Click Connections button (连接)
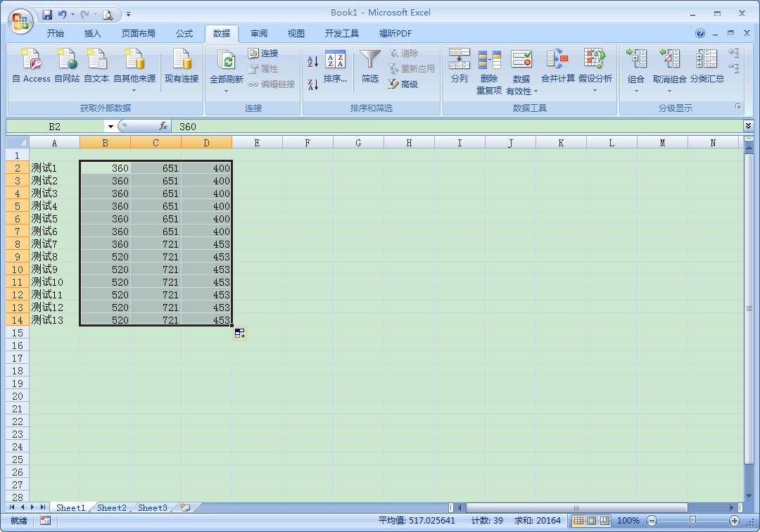The image size is (760, 532). [263, 53]
